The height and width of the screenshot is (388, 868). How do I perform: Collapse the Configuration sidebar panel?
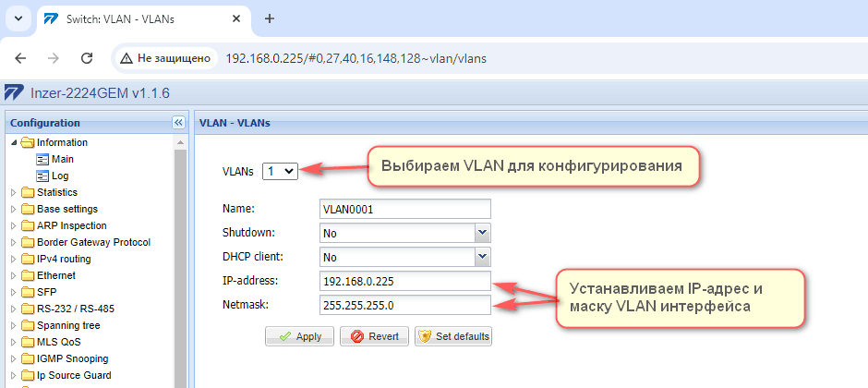pos(179,123)
